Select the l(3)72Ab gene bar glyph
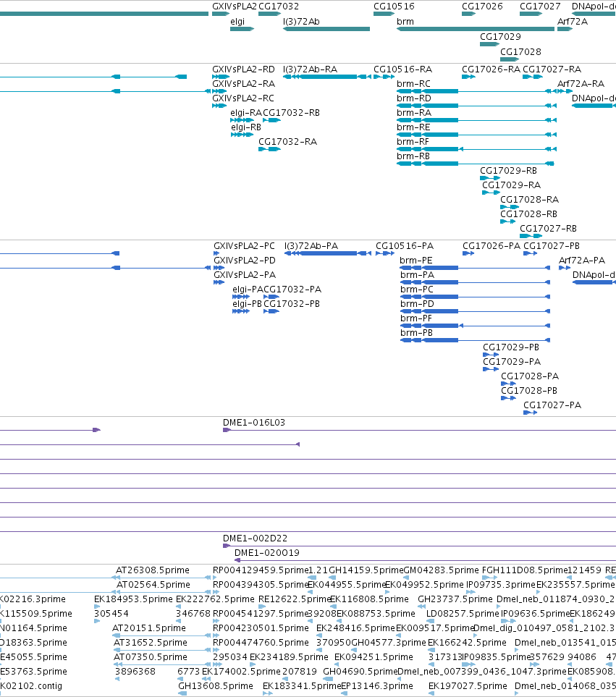 326,29
